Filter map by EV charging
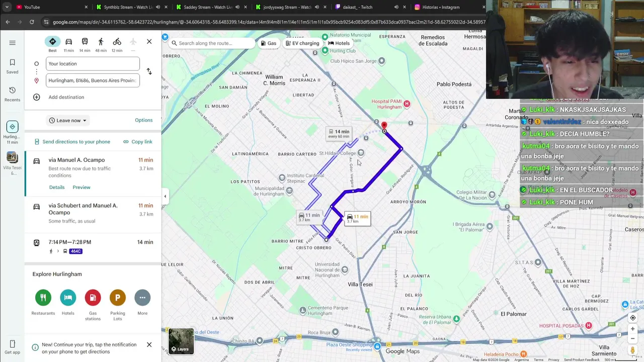The height and width of the screenshot is (362, 644). 302,43
